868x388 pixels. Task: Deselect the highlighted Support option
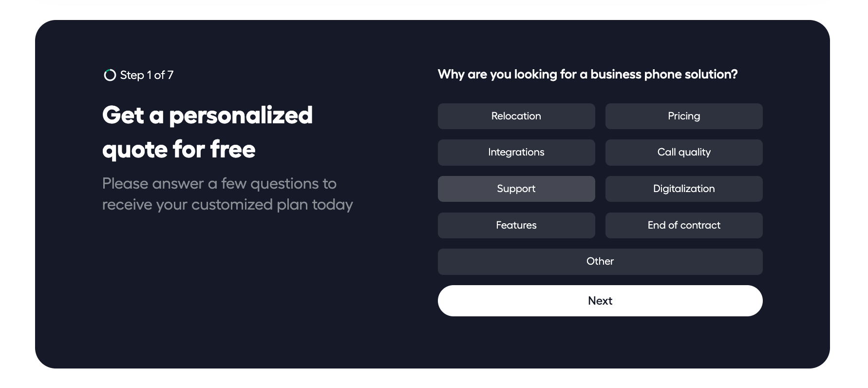pos(516,189)
